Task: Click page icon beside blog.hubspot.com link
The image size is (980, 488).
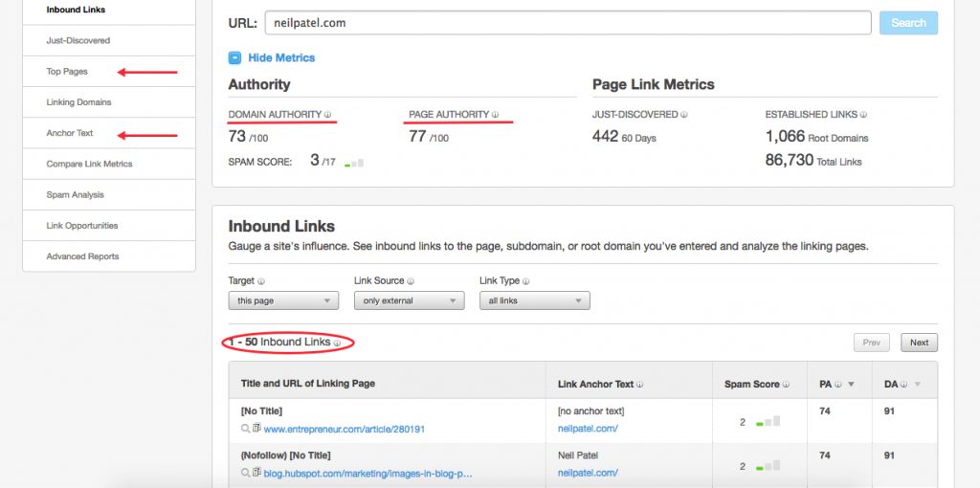Action: [256, 473]
